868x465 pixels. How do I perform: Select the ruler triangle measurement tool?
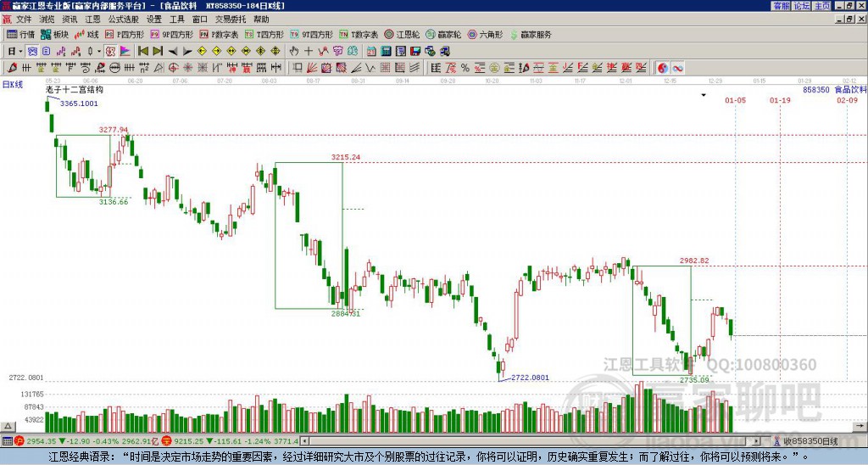click(x=159, y=68)
